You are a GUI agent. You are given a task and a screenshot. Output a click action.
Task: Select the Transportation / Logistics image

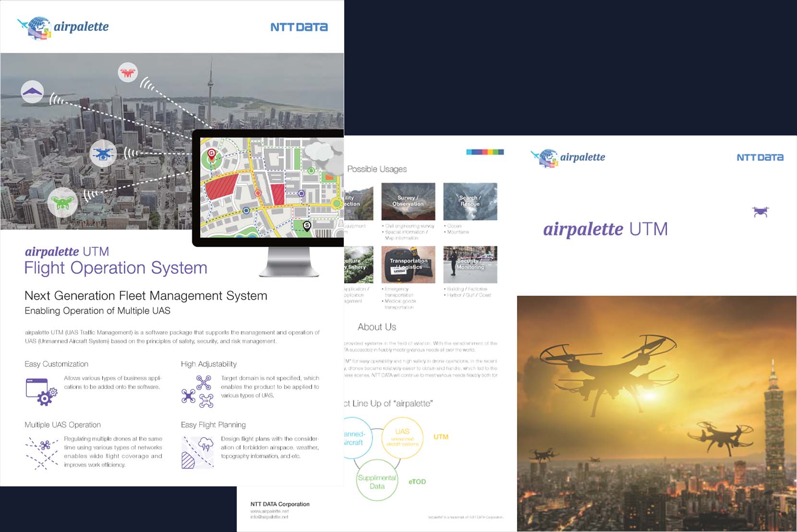tap(408, 265)
